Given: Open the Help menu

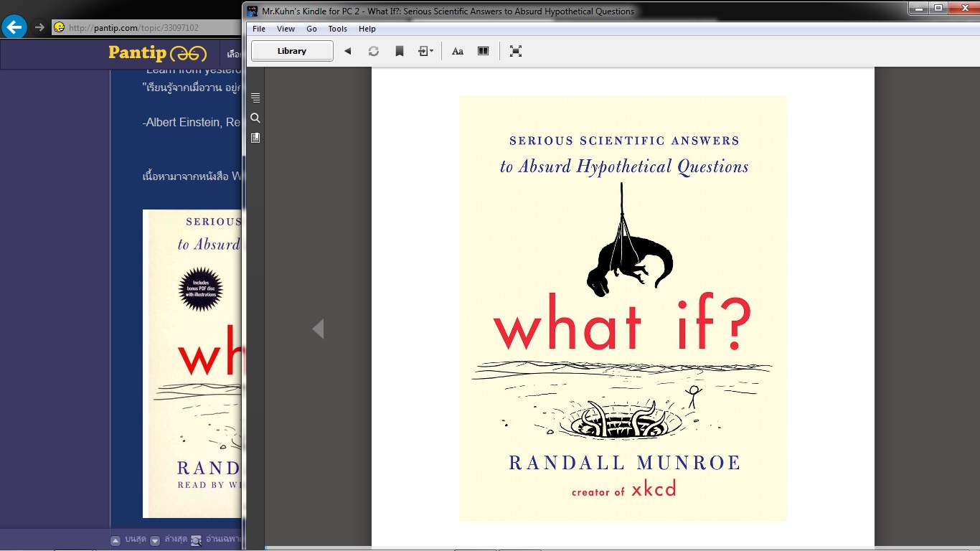Looking at the screenshot, I should pos(367,29).
